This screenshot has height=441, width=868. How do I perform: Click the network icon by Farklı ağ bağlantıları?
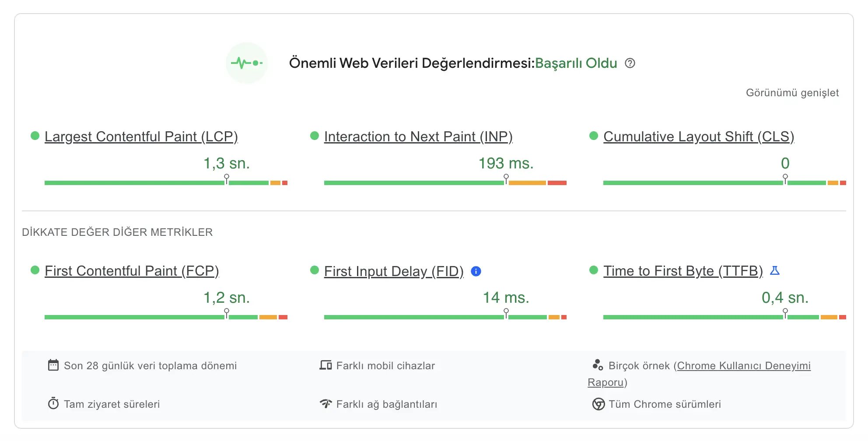click(x=326, y=403)
